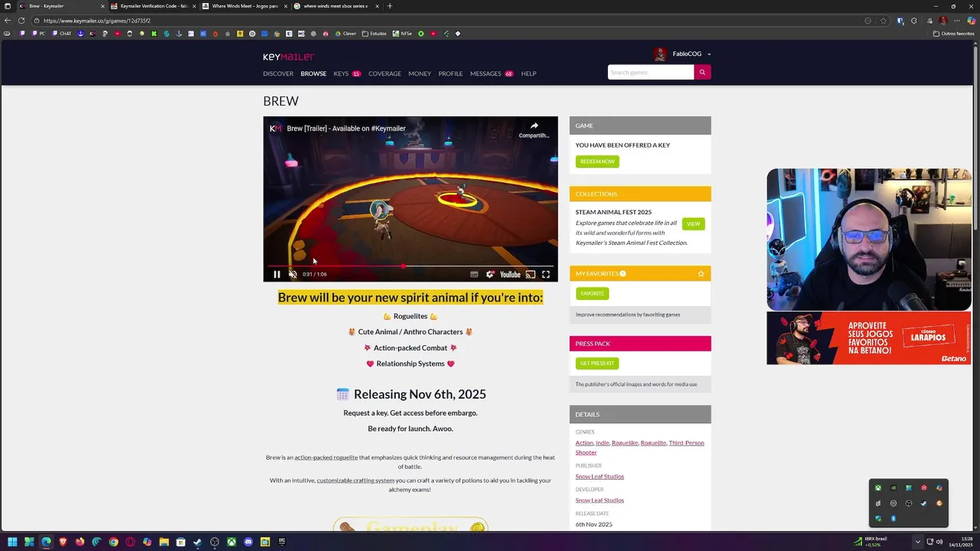Open the MONEY menu item
The image size is (980, 551).
pyautogui.click(x=420, y=73)
